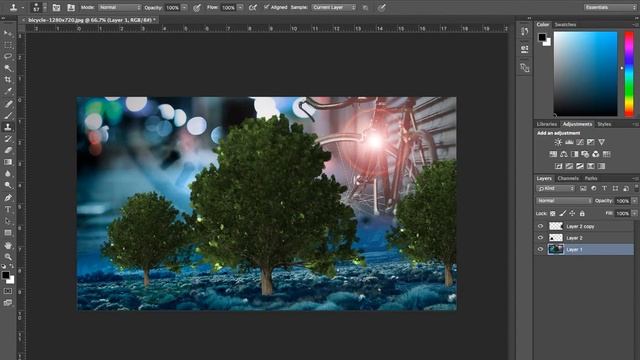
Task: Select the Eraser tool
Action: 8,151
